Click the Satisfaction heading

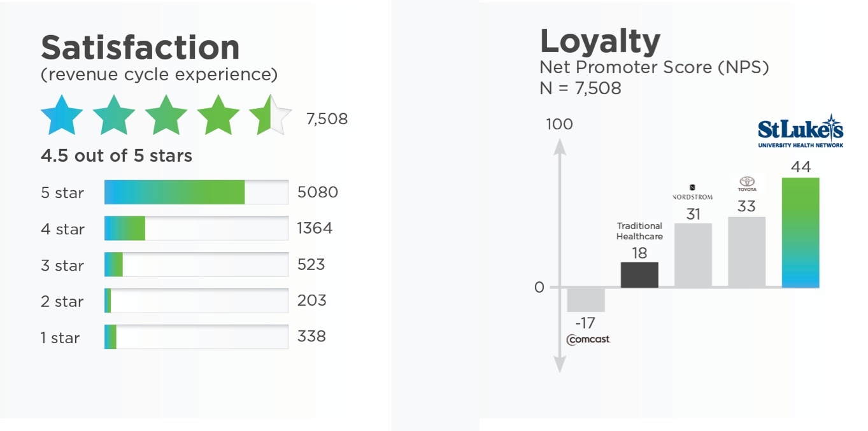(140, 48)
